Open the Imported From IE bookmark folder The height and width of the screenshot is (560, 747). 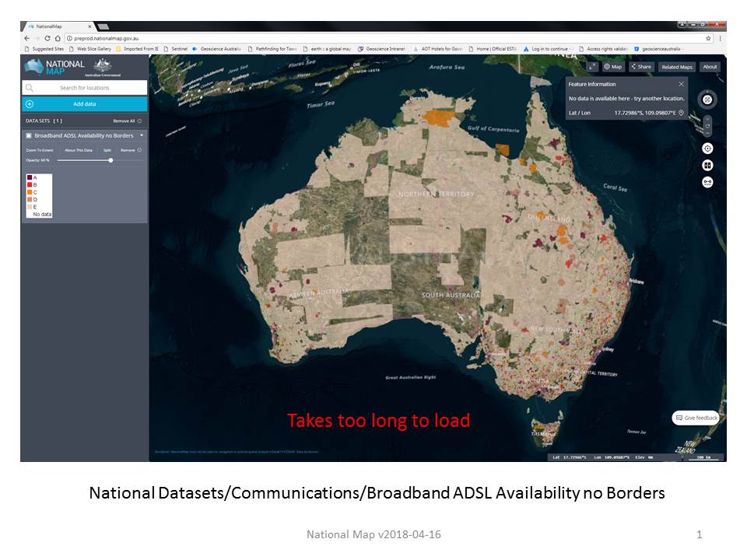coord(137,48)
